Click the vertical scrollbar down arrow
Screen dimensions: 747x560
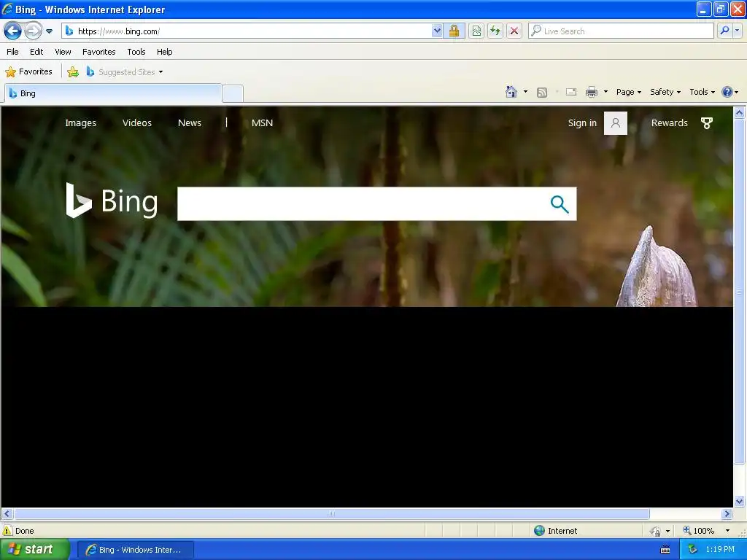740,501
